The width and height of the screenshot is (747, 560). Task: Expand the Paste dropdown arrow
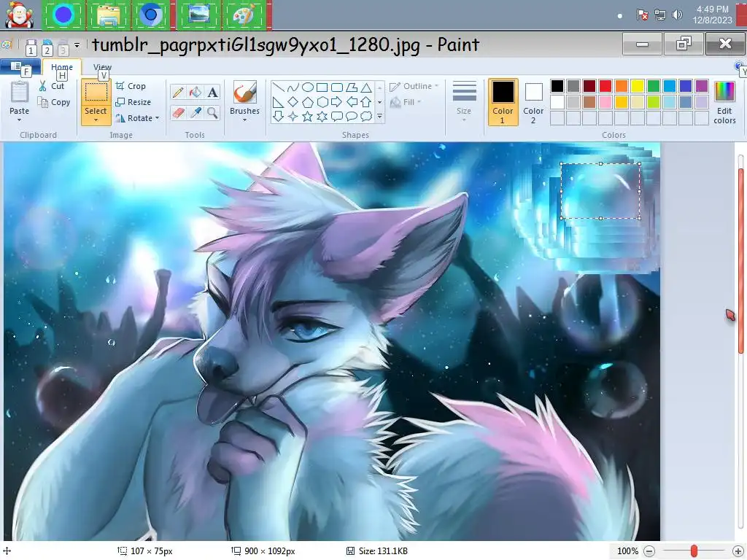click(x=20, y=120)
